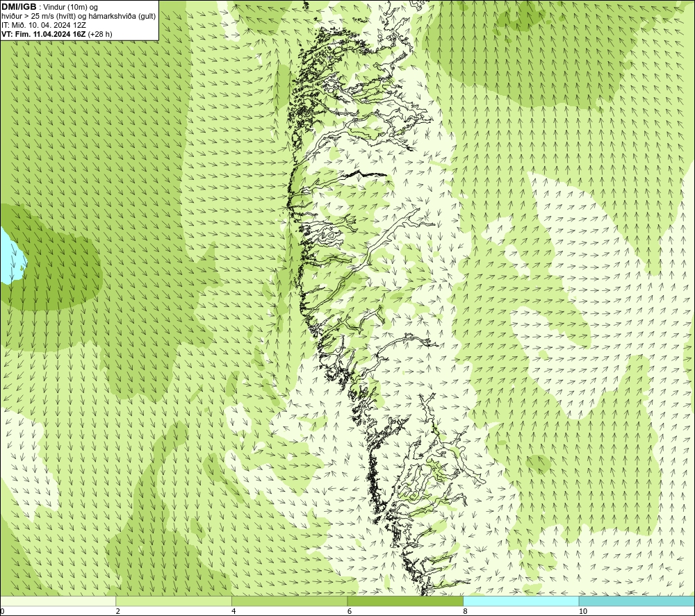
Task: Click the legend scale label '10'
Action: [x=583, y=611]
